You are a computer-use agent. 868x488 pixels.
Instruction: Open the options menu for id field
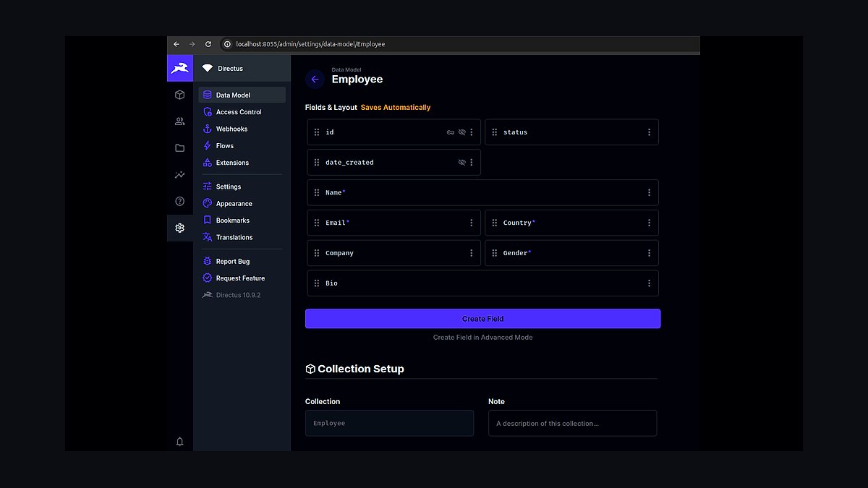(472, 132)
